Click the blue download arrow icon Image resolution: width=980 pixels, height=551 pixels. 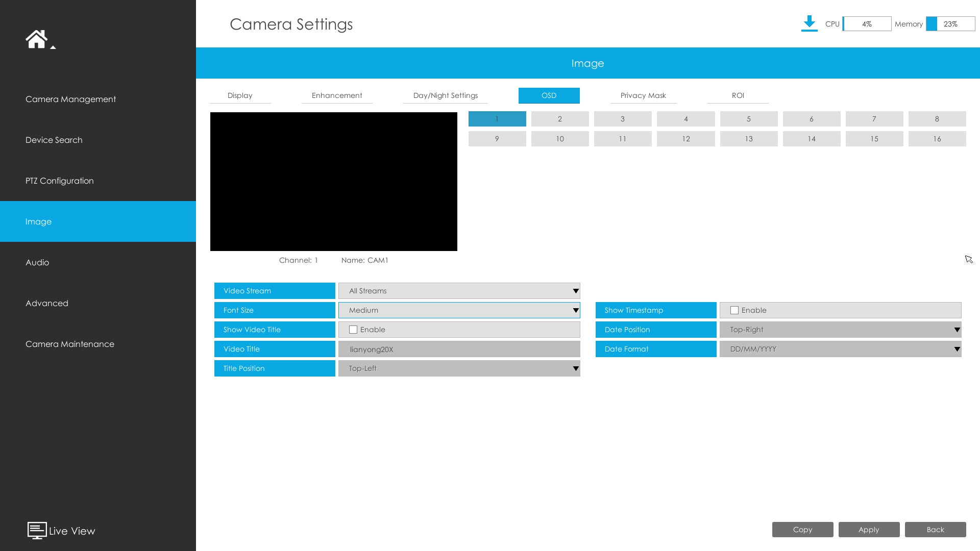click(x=809, y=23)
